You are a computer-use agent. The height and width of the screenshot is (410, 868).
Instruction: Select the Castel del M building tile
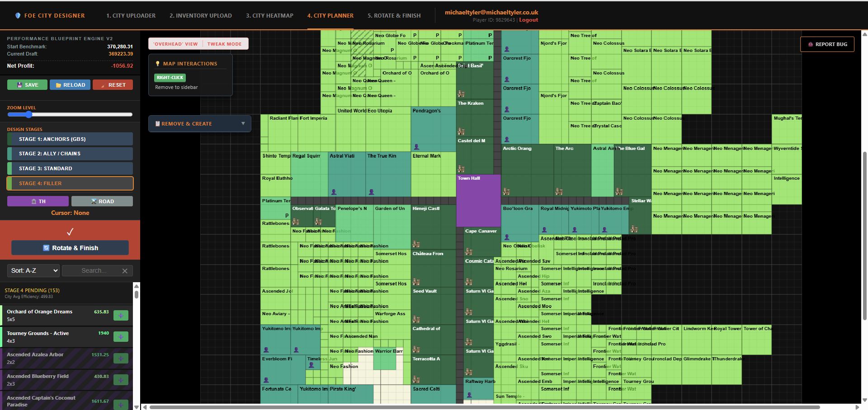coord(475,155)
